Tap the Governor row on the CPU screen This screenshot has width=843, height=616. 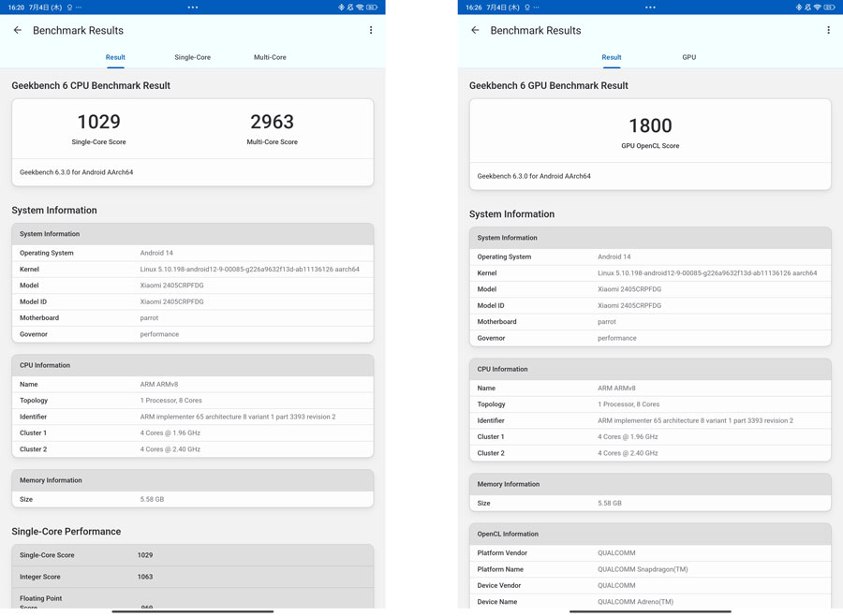point(192,334)
